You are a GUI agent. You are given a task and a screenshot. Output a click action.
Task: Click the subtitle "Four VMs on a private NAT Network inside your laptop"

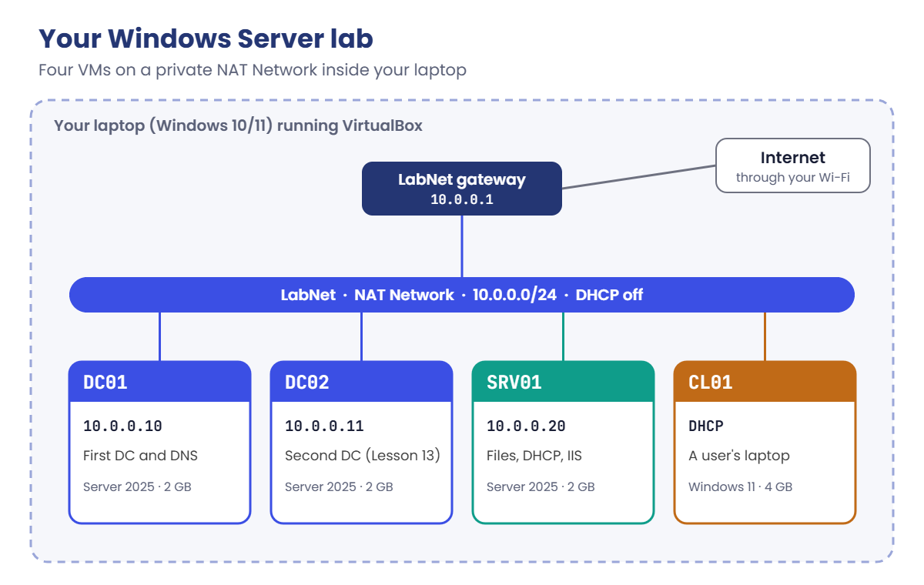tap(253, 70)
